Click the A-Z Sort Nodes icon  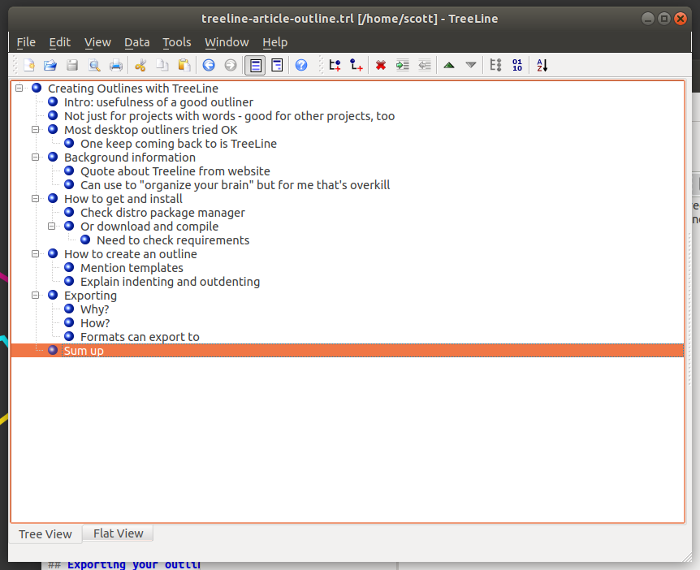point(542,65)
